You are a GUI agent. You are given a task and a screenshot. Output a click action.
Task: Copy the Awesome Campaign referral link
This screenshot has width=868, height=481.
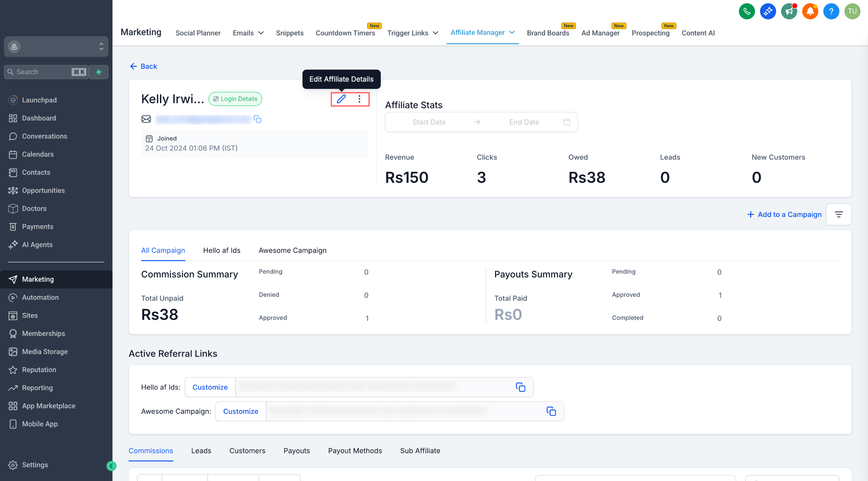pos(551,411)
